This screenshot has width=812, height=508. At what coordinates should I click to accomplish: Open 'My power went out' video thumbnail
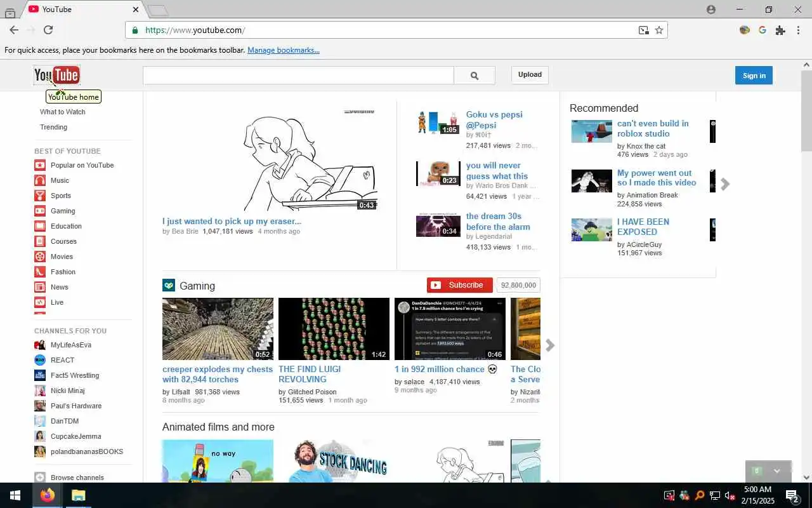[591, 181]
